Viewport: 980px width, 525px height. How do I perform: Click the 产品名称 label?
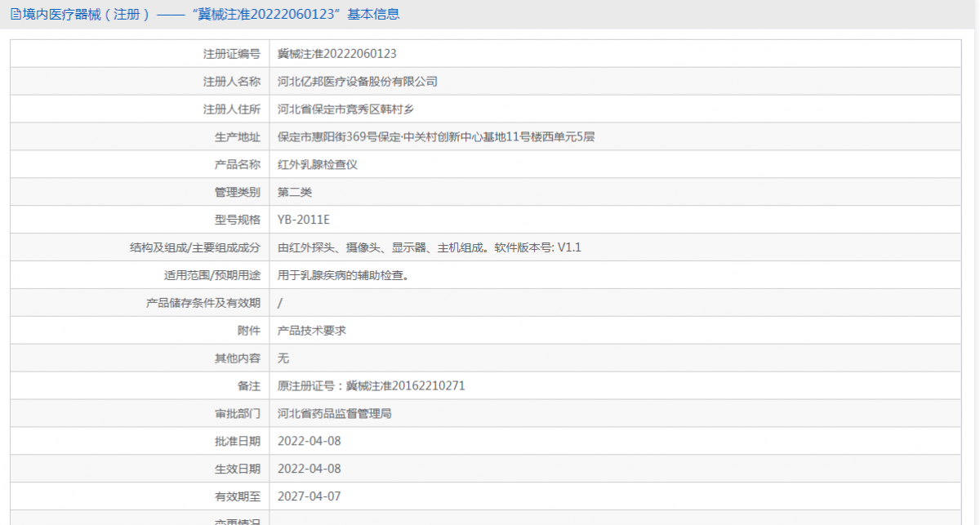click(238, 164)
